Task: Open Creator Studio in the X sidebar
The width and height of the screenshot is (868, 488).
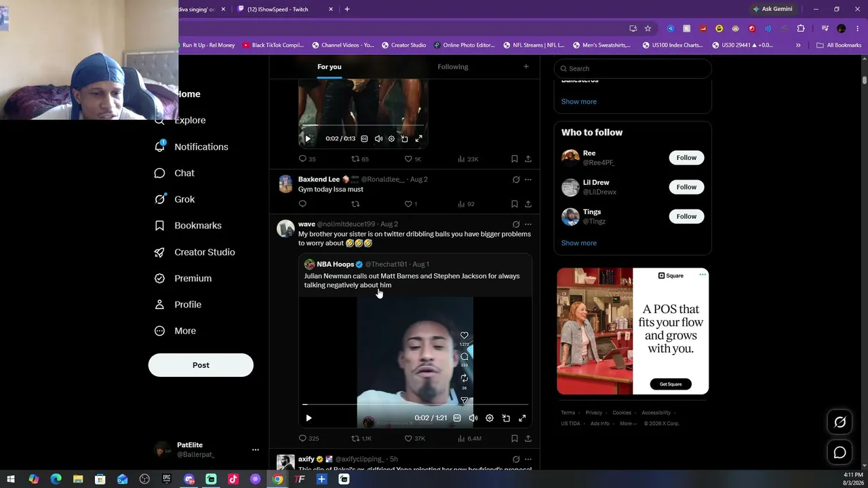Action: (195, 252)
